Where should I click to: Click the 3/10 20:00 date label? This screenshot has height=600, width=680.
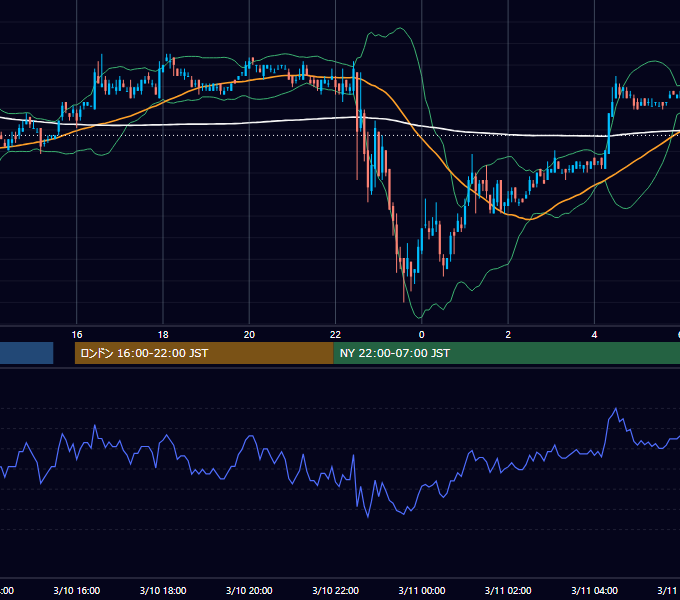tap(249, 590)
